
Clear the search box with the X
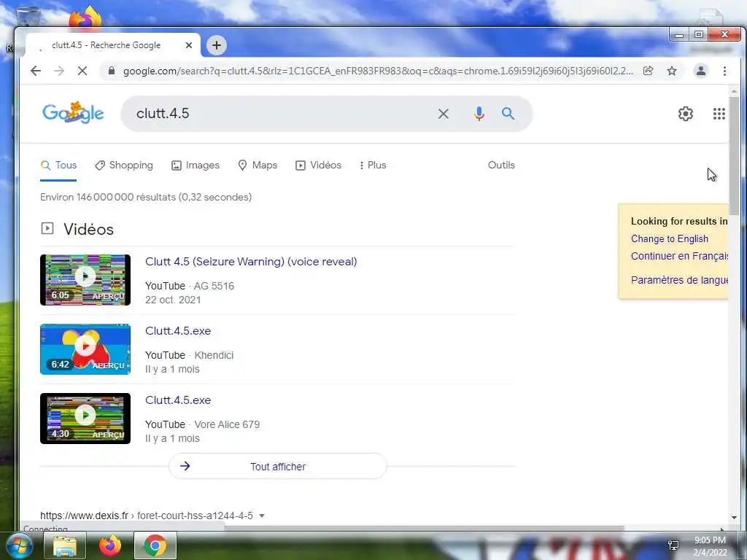(443, 113)
